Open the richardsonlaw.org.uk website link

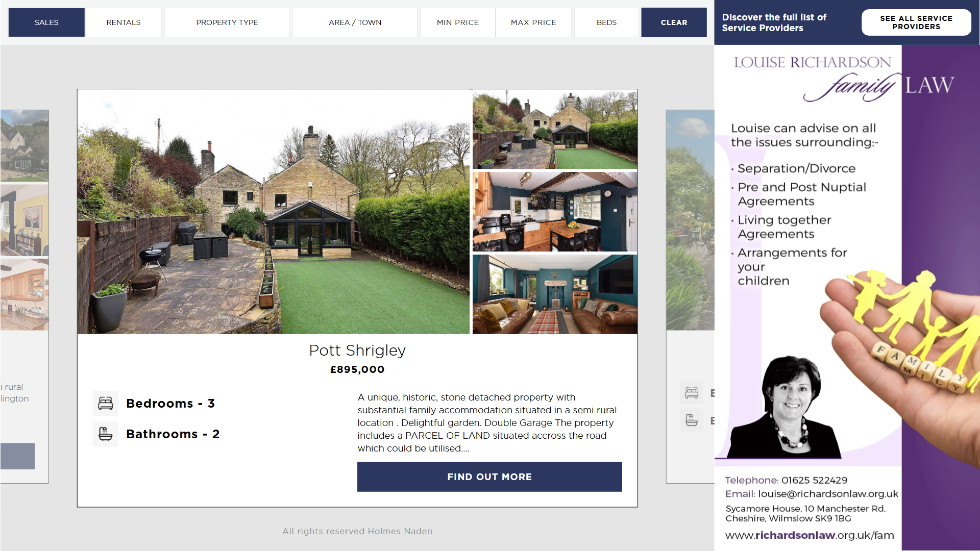[x=810, y=535]
